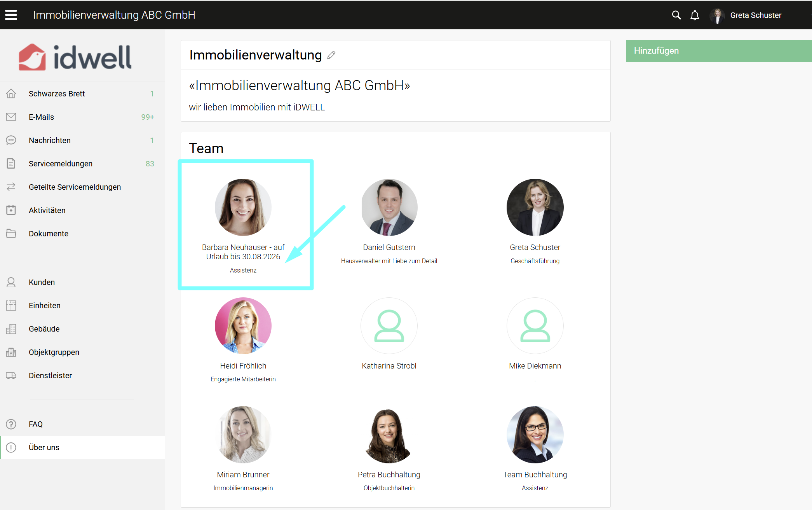Click Heidi Fröhlich's profile photo

pos(243,326)
